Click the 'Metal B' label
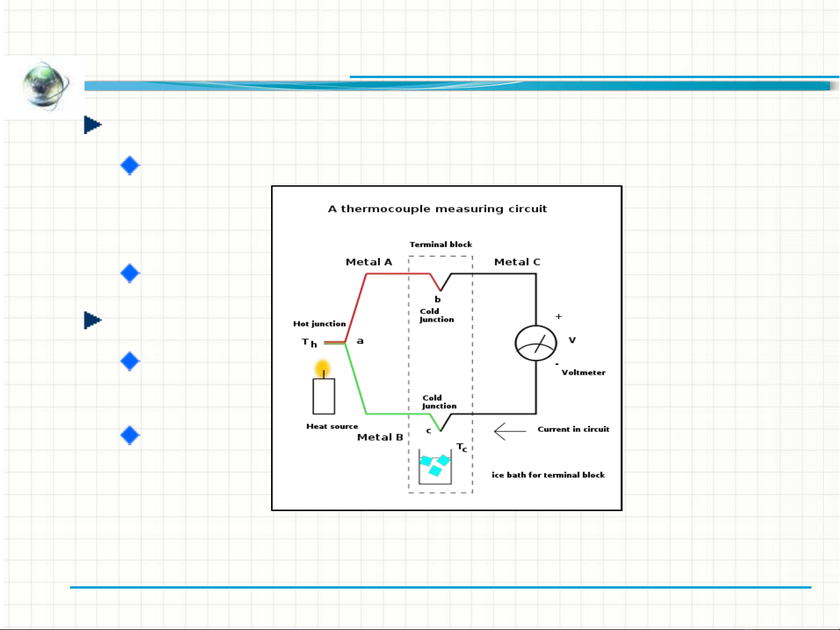The image size is (840, 630). click(x=380, y=437)
